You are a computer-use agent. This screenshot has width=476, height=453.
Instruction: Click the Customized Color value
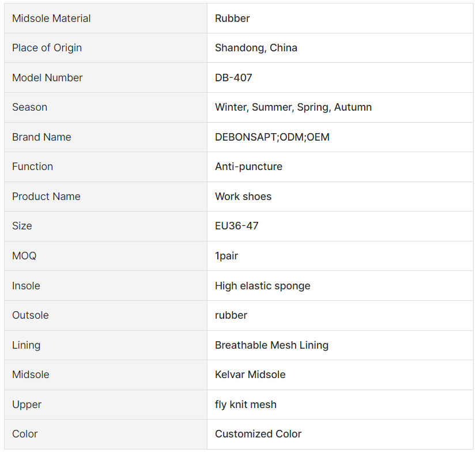click(258, 433)
